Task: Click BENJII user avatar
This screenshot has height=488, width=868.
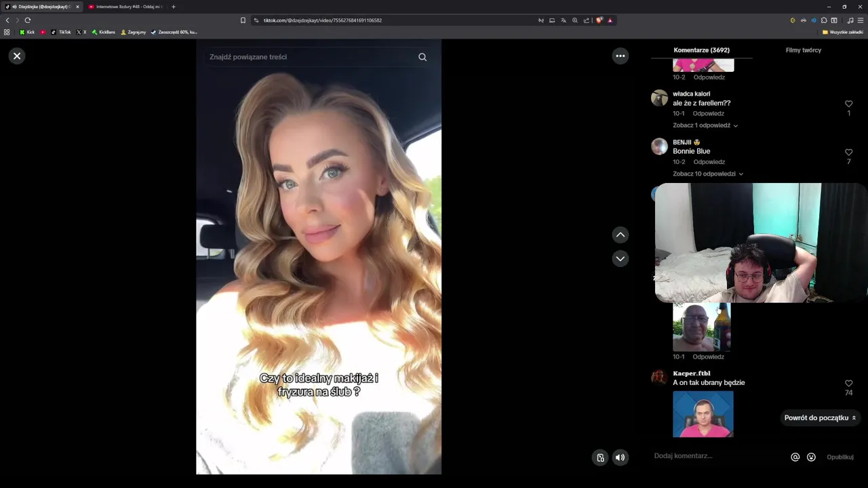Action: point(660,146)
